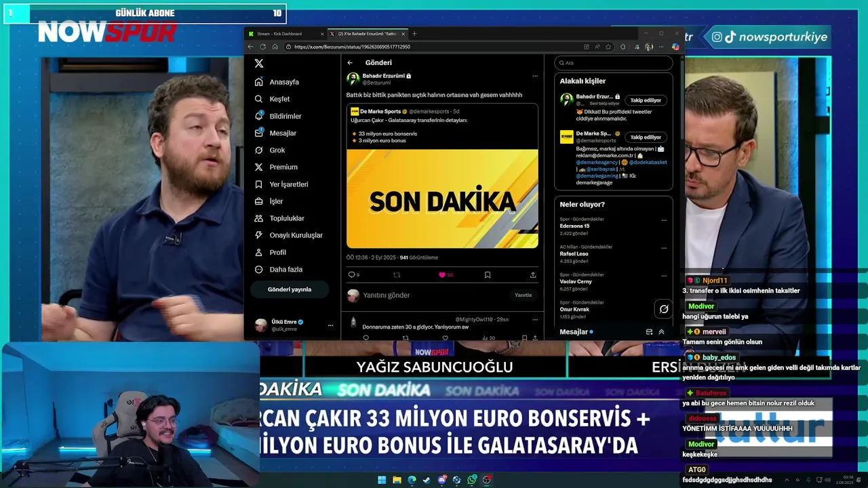Open Mesajlar in the left sidebar

pyautogui.click(x=275, y=133)
